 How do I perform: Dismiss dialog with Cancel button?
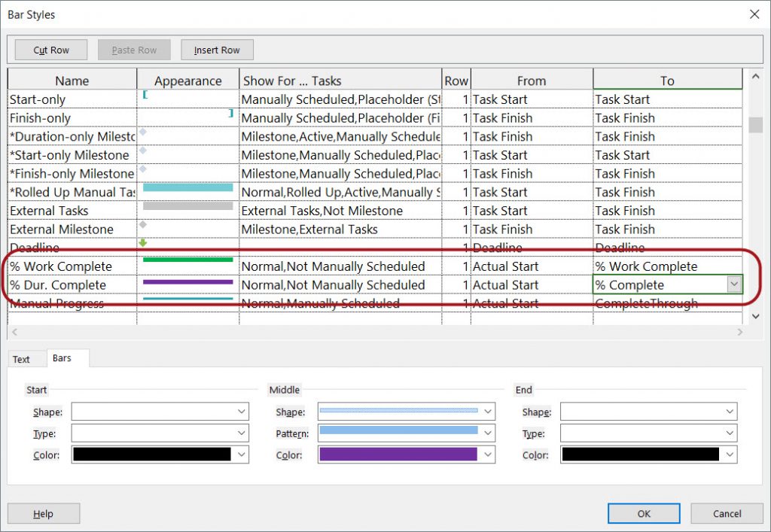coord(727,513)
